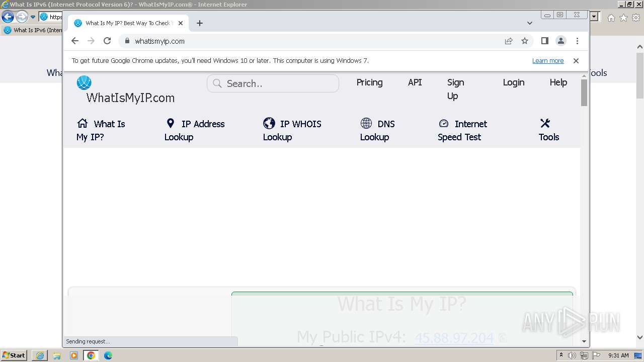This screenshot has height=362, width=644.
Task: Share this page from the Chrome address bar
Action: pos(509,41)
